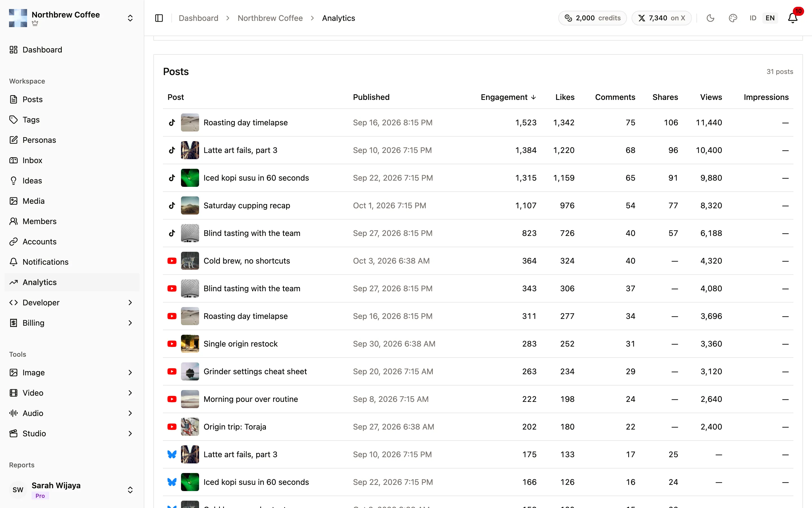Screen dimensions: 812x508
Task: Open Posts in the sidebar
Action: pyautogui.click(x=71, y=99)
